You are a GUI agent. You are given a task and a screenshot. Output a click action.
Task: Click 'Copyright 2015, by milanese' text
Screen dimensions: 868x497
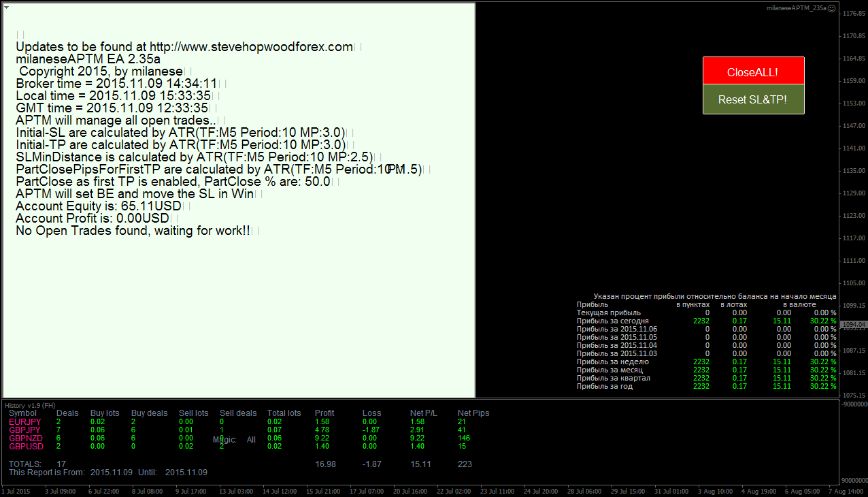coord(101,71)
